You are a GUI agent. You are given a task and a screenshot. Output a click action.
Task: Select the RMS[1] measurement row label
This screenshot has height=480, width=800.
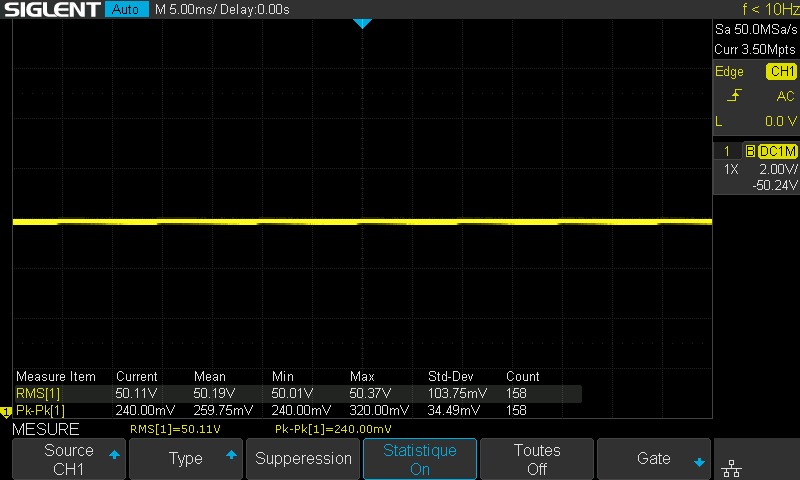tap(38, 393)
